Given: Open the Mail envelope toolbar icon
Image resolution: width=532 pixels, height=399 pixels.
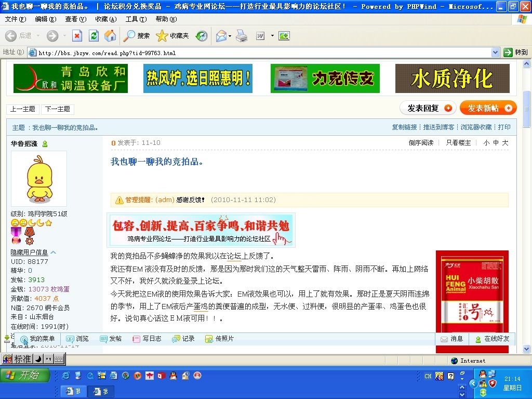Looking at the screenshot, I should coord(220,36).
